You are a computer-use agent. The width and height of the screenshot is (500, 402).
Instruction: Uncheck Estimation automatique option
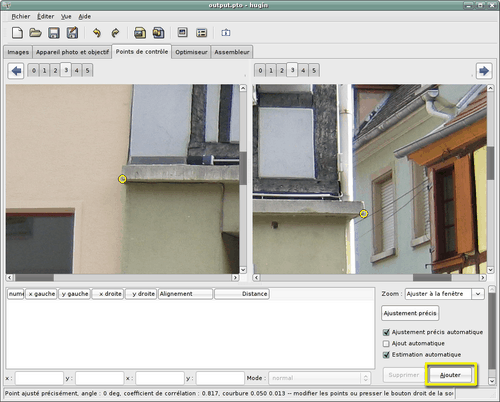pyautogui.click(x=386, y=355)
